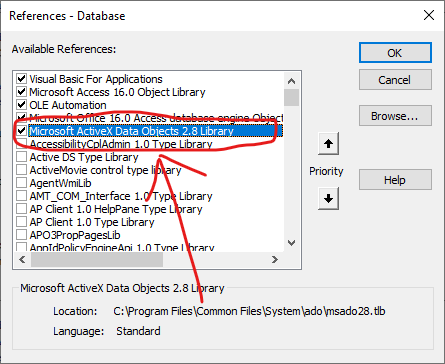445x364 pixels.
Task: Close the References dialog with X
Action: click(429, 15)
